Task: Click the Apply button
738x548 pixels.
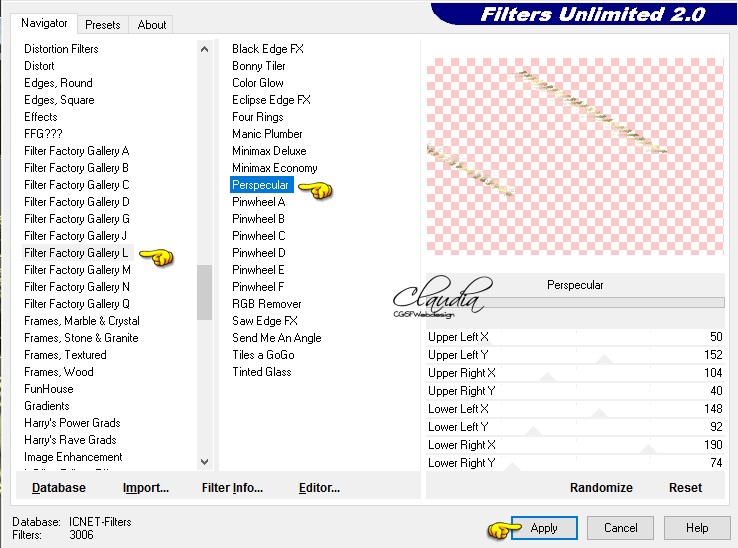Action: tap(544, 528)
